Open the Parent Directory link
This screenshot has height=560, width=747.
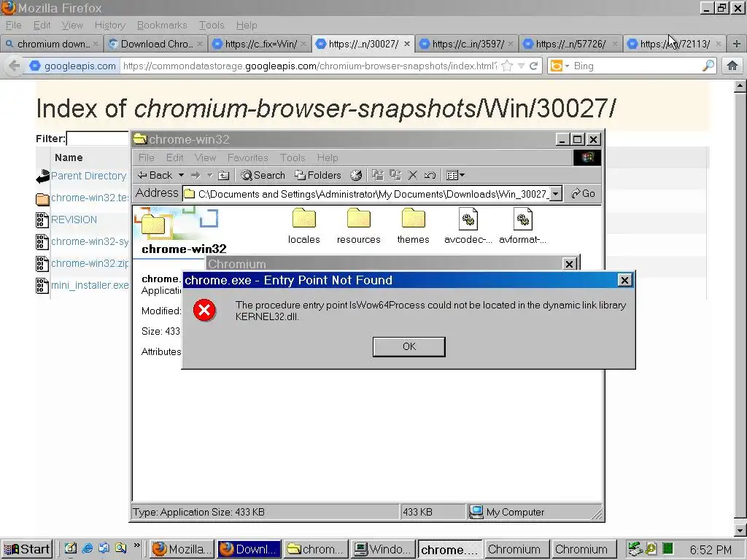[88, 176]
